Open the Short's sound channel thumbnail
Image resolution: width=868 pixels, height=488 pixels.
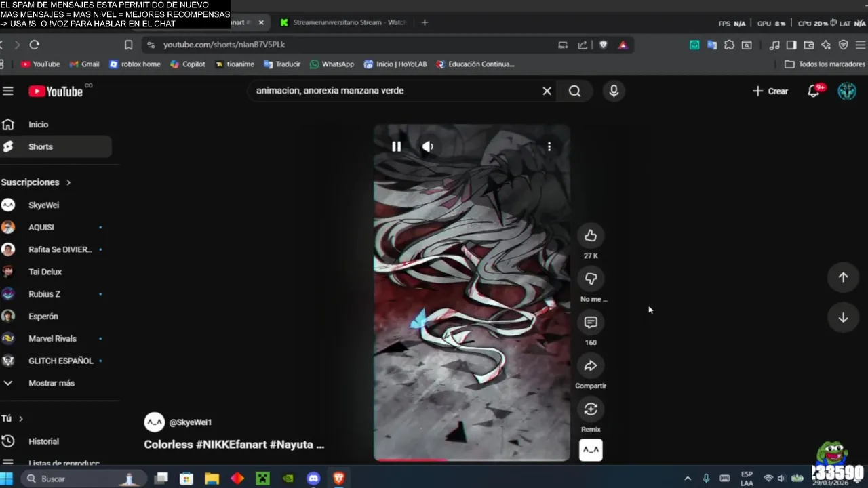point(591,450)
